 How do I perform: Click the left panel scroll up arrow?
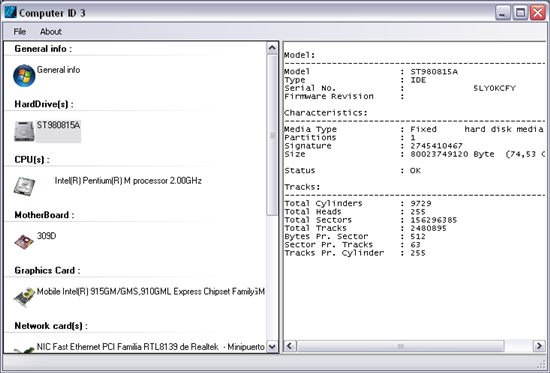[272, 48]
